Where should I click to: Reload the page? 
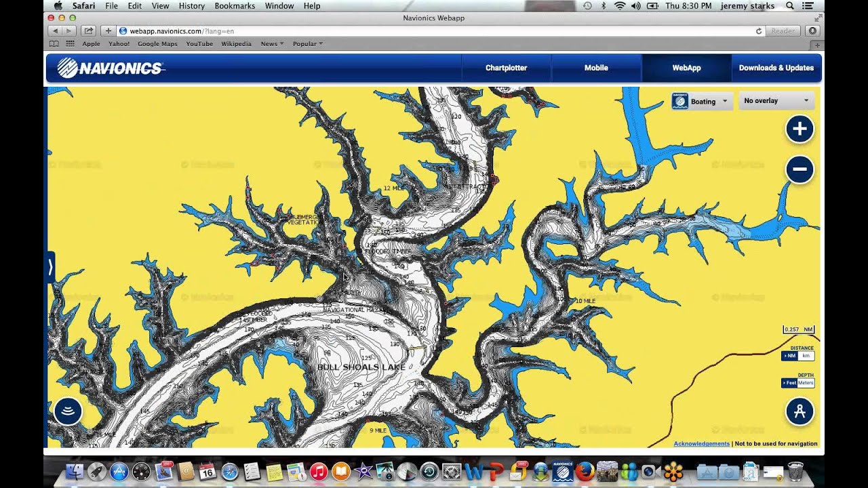click(x=759, y=31)
